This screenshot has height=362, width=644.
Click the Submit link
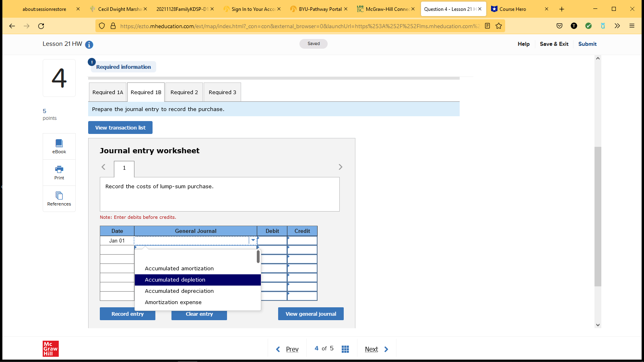point(587,44)
